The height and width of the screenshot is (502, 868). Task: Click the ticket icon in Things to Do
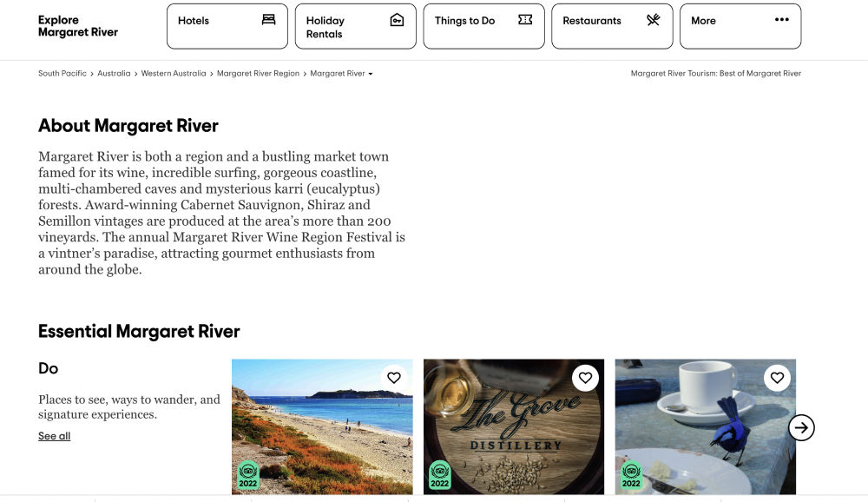pyautogui.click(x=525, y=20)
